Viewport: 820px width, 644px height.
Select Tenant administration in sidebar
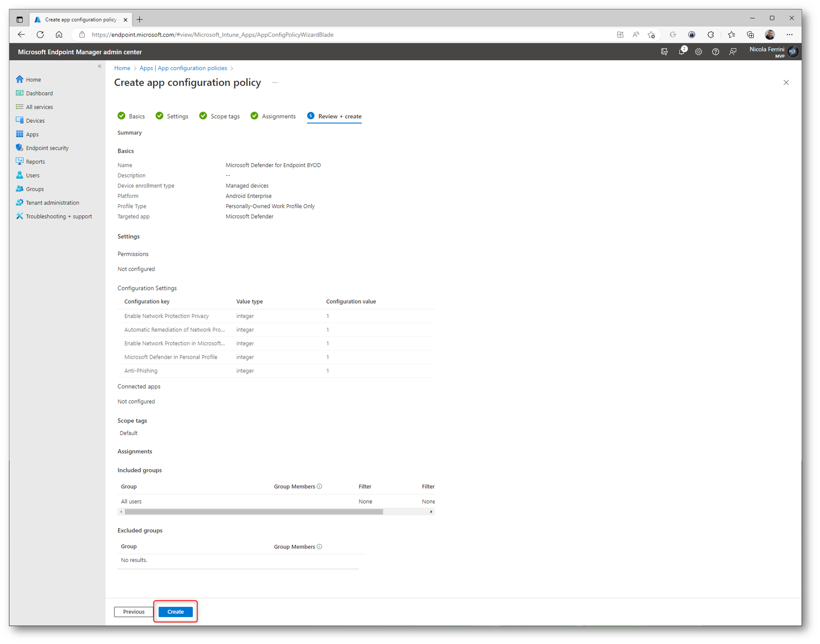[52, 202]
